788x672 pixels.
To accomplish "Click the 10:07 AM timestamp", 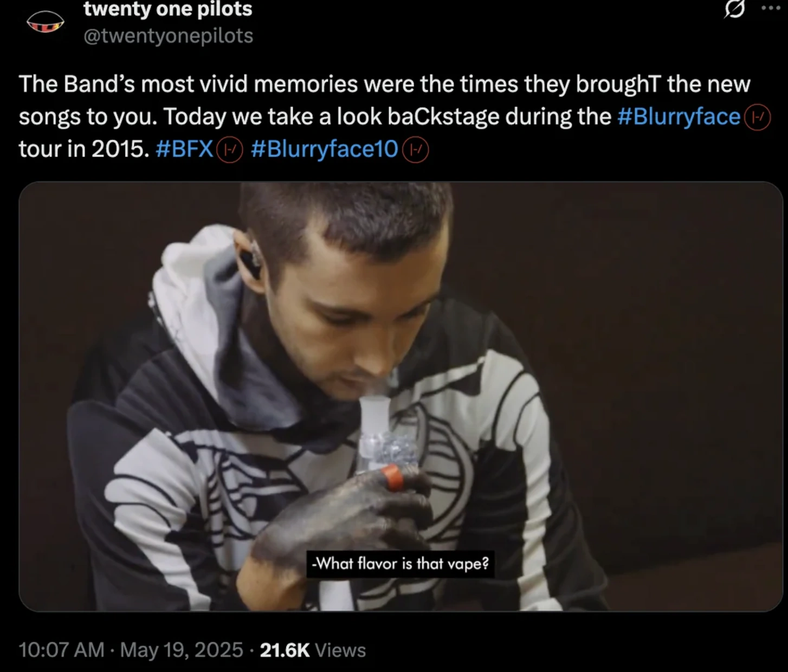I will coord(61,650).
